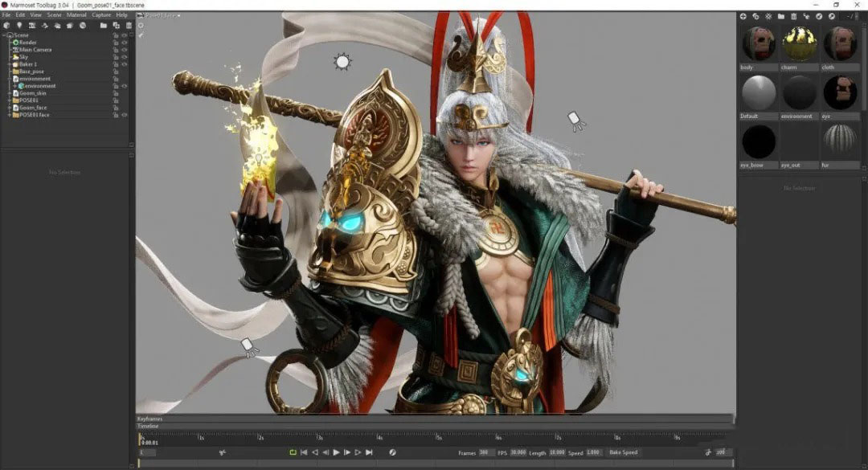Open the material folder icon
868x470 pixels.
click(781, 16)
